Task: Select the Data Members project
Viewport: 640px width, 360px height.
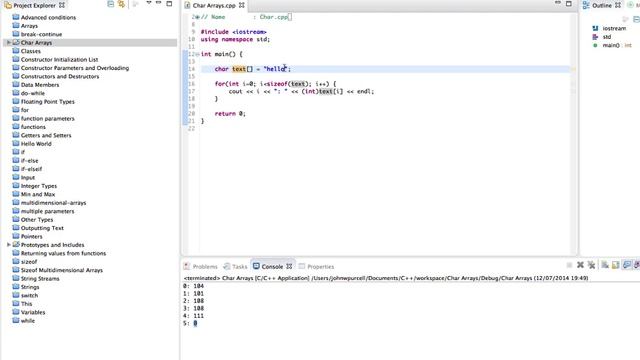Action: [40, 85]
